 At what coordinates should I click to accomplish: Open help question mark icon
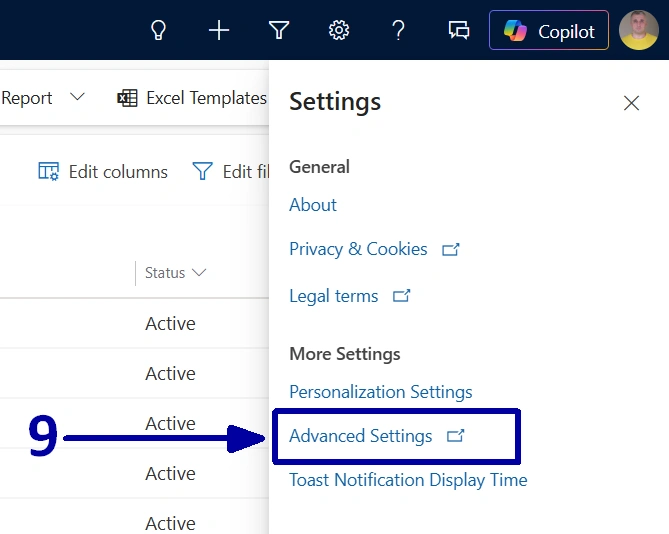pos(398,30)
